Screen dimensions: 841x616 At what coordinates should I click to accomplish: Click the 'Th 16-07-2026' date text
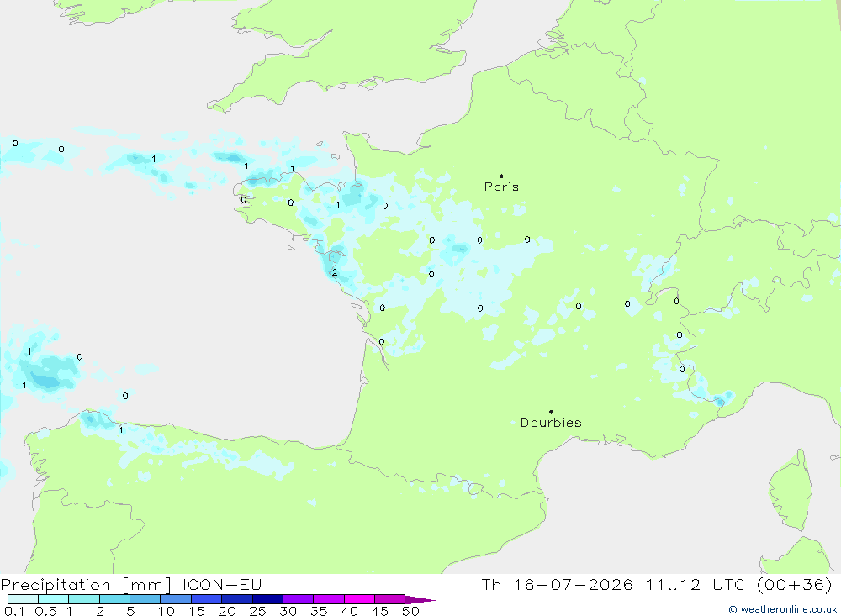(558, 584)
